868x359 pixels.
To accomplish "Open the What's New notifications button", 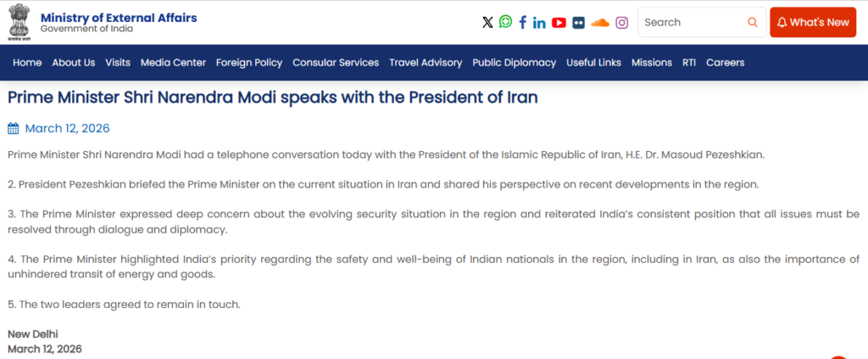I will click(812, 23).
